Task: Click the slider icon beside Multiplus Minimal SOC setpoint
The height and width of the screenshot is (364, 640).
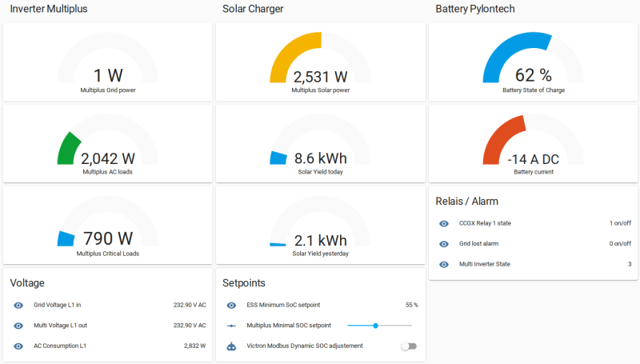Action: [231, 326]
